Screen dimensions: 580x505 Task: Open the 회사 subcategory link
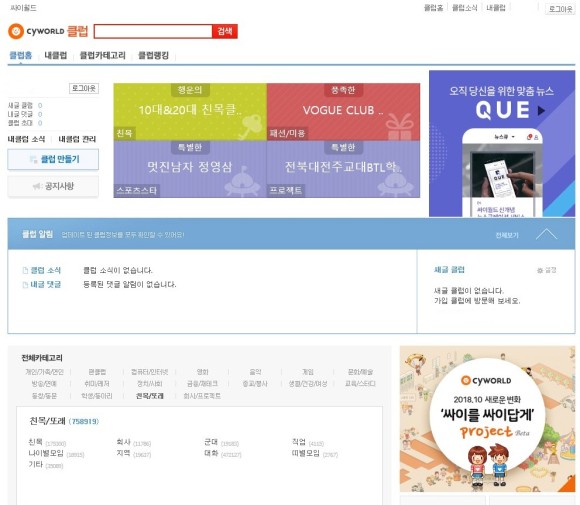coord(124,442)
